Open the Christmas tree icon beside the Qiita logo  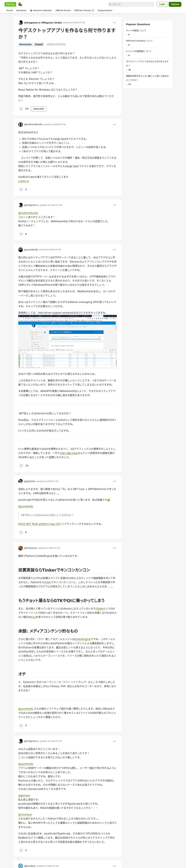click(20, 4)
